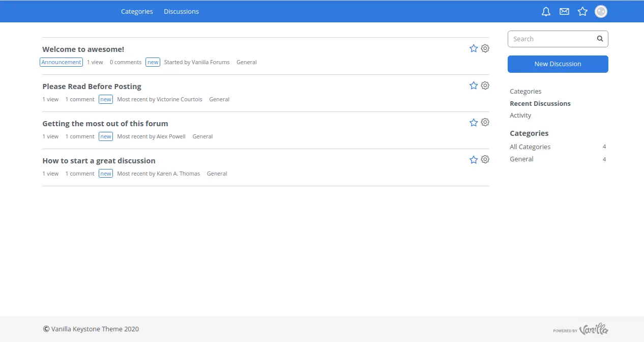Click General category on Please Read Before Posting row

(x=219, y=99)
